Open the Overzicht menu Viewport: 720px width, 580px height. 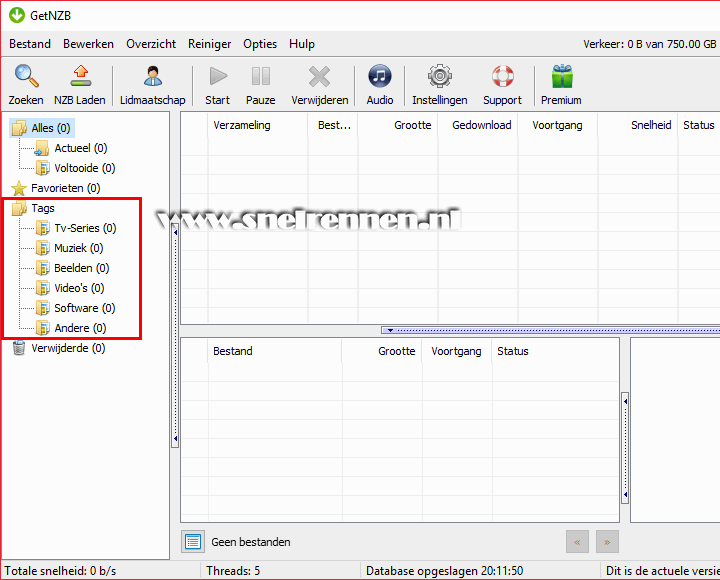[151, 44]
